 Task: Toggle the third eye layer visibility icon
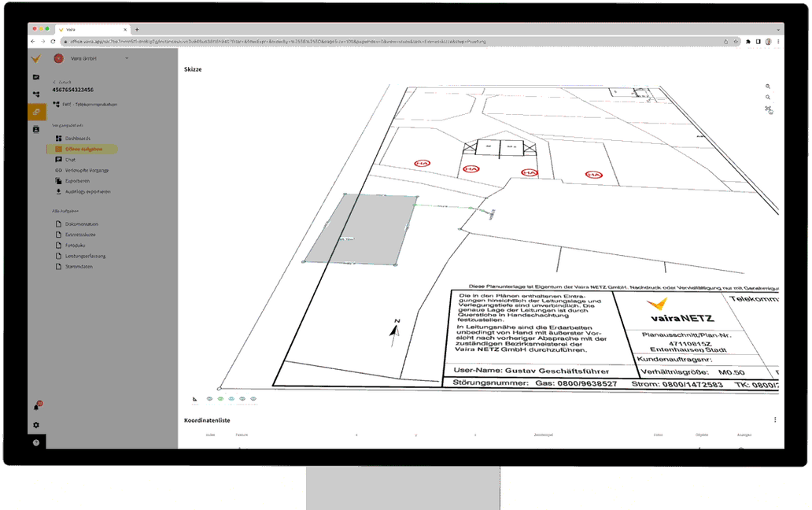pos(231,399)
